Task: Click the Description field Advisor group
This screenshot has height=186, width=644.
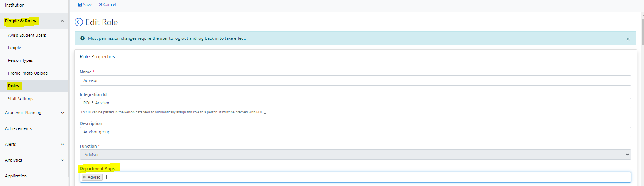Action: 355,132
